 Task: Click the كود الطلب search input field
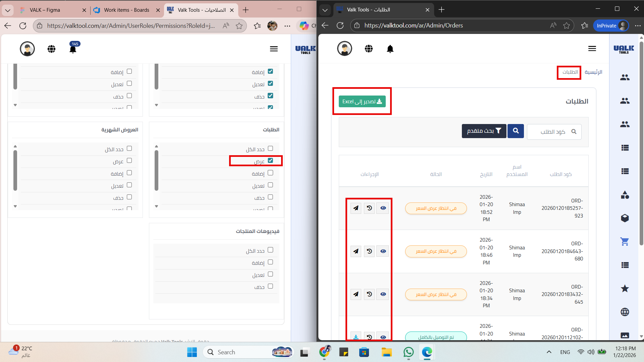(553, 132)
